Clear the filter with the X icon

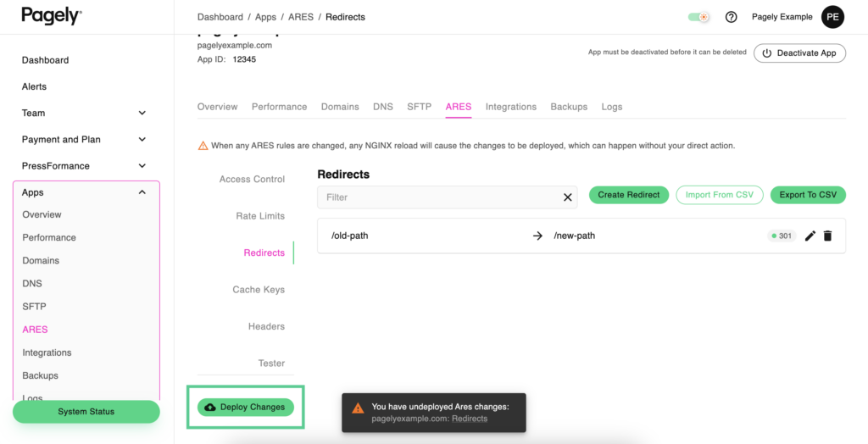[567, 197]
